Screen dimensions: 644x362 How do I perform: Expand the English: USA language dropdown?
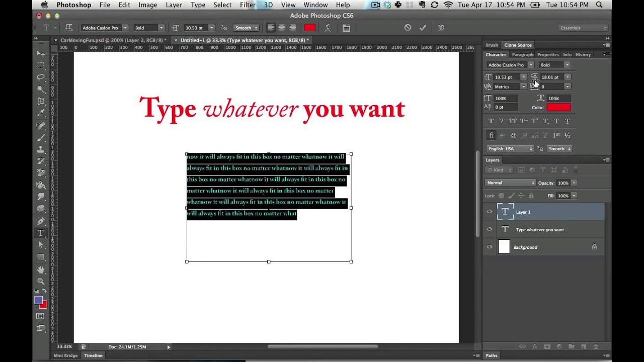(510, 149)
